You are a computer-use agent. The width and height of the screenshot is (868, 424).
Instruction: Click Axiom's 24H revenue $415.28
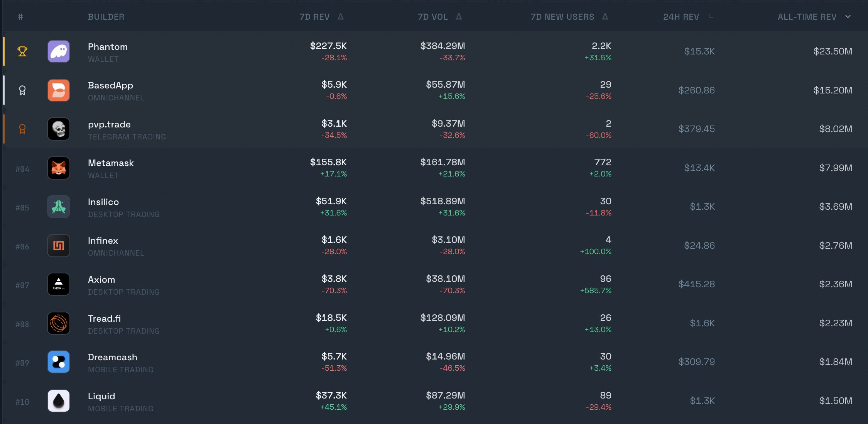tap(697, 284)
